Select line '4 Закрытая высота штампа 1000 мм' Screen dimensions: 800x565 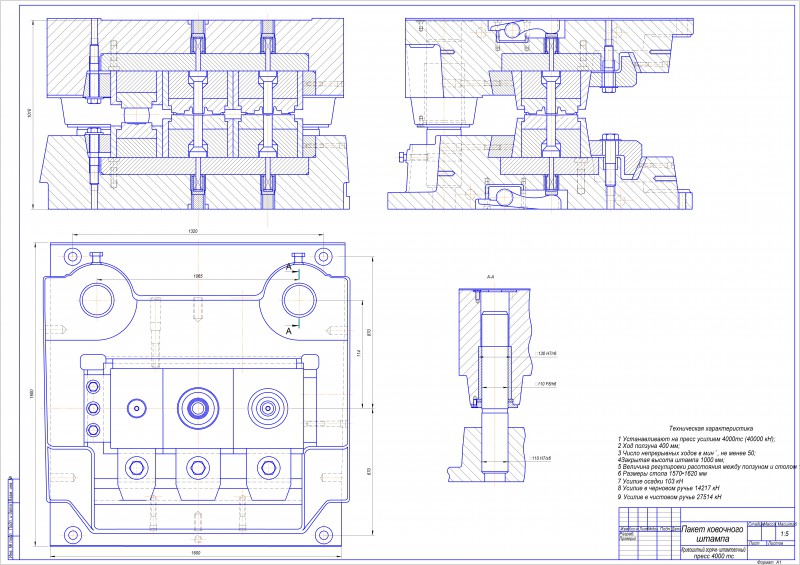(x=670, y=460)
